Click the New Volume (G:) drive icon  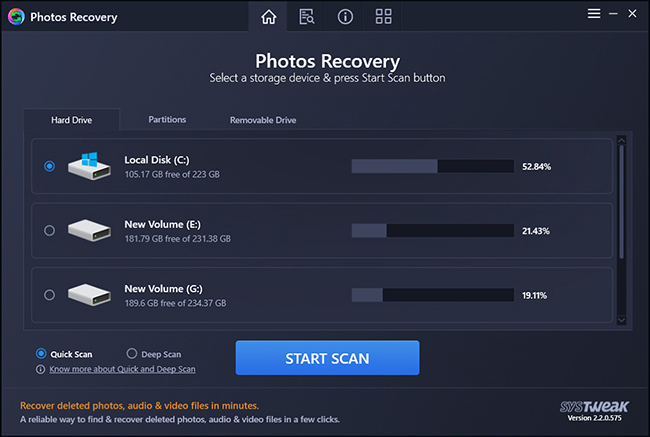coord(89,295)
